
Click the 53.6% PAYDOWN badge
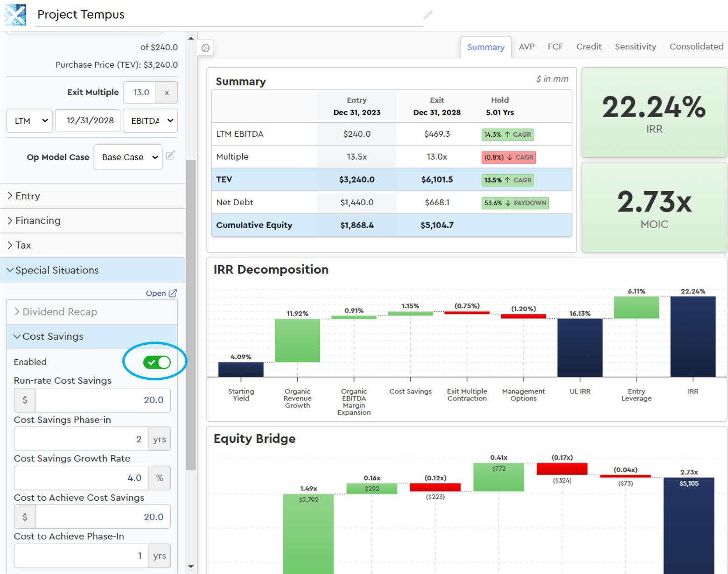515,203
